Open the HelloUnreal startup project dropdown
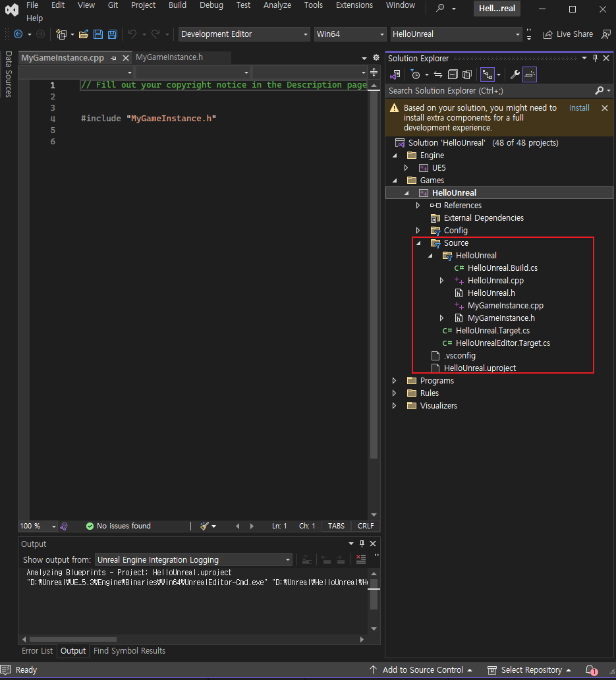 [456, 34]
